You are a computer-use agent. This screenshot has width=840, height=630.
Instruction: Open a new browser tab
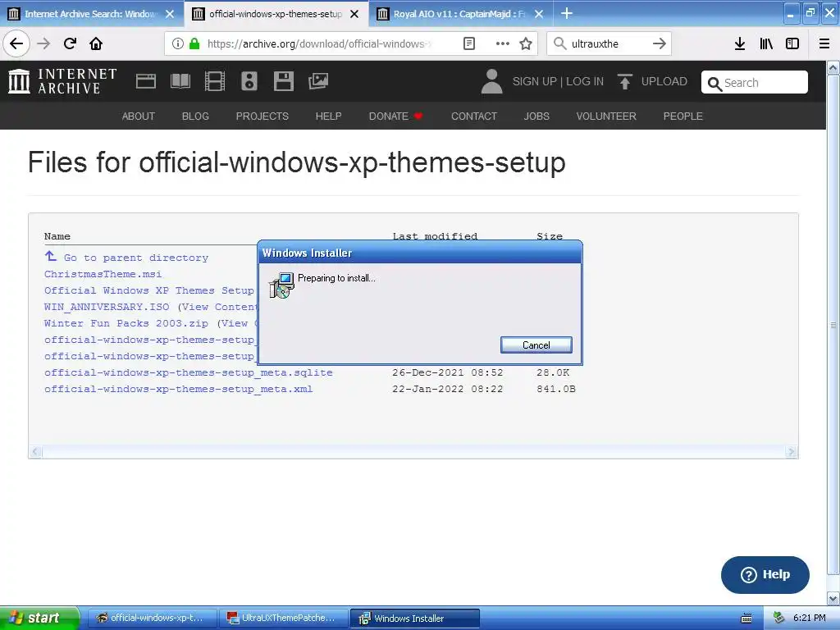(566, 13)
